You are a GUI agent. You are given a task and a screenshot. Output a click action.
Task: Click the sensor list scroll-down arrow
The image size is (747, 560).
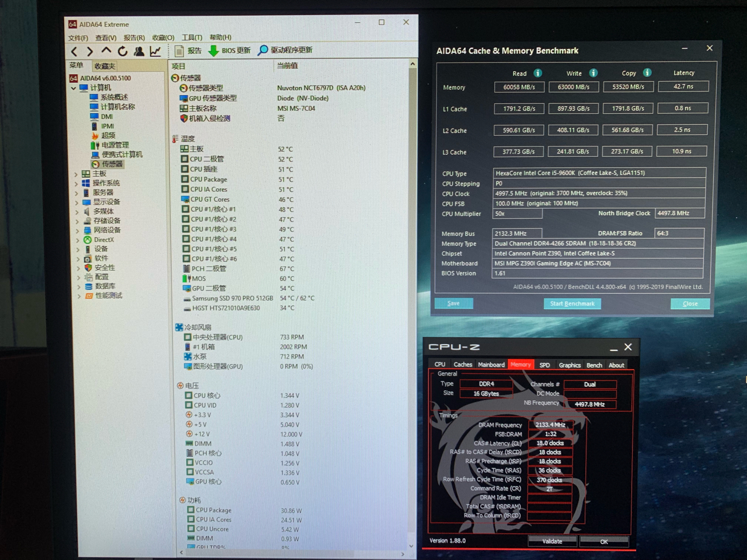pyautogui.click(x=411, y=547)
